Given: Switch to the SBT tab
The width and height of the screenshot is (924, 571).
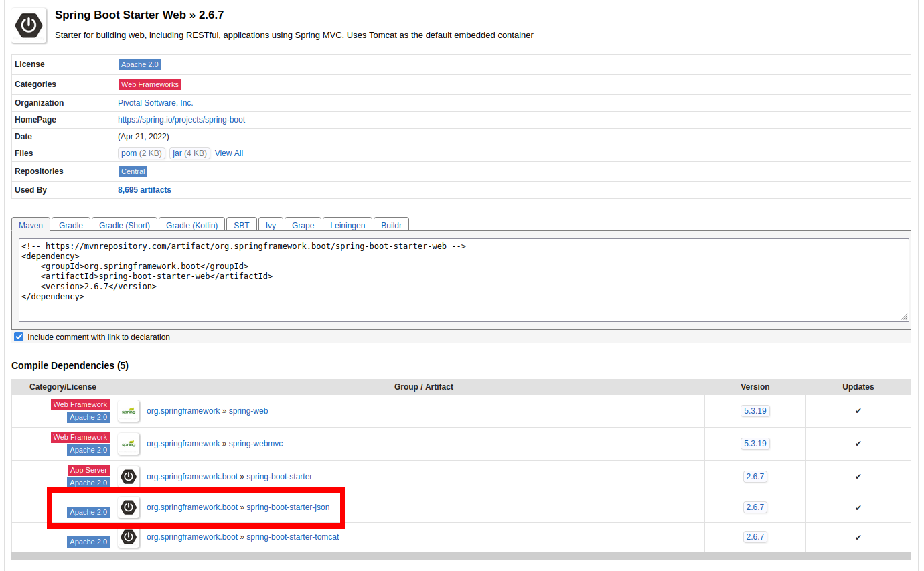Looking at the screenshot, I should coord(242,226).
